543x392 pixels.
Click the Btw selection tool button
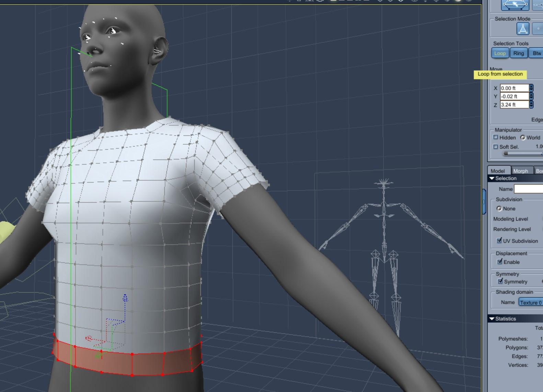point(536,53)
